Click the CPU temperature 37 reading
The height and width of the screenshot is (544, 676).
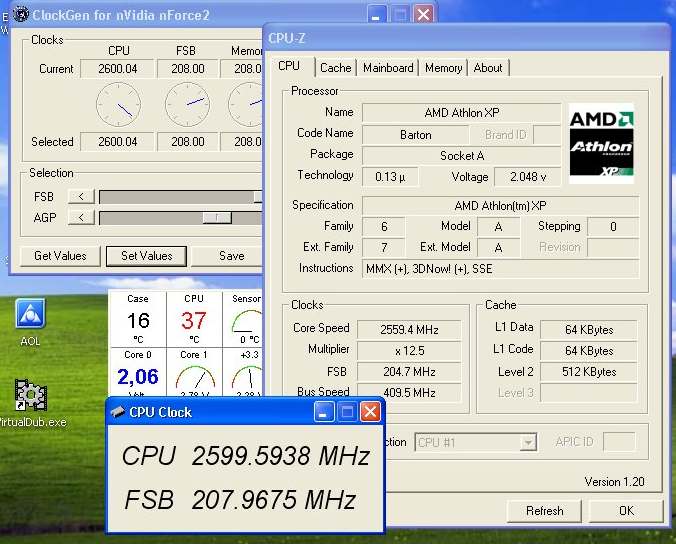point(194,321)
